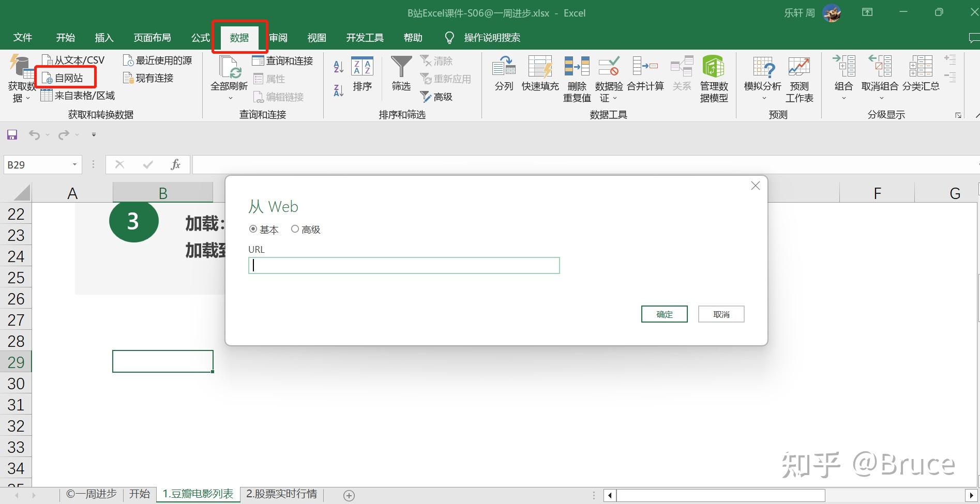The image size is (980, 504).
Task: Click the 预测工作表 (Forecast Sheet) icon
Action: pos(798,78)
